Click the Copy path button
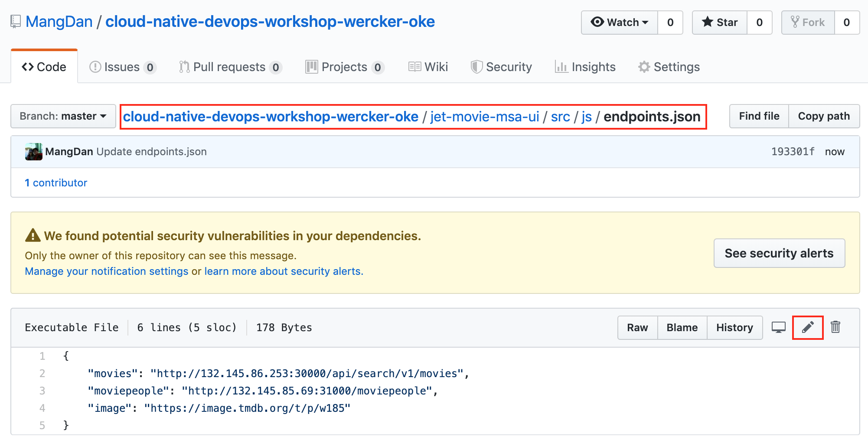Screen dimensions: 868x443 824,116
